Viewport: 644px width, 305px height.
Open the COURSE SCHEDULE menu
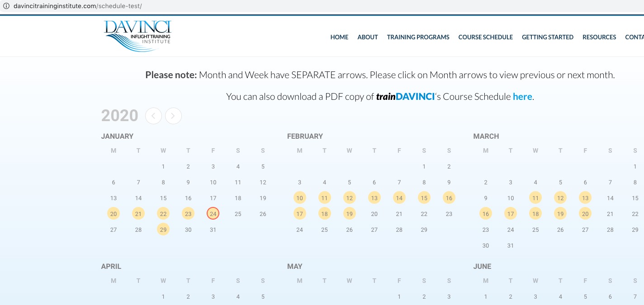pos(485,37)
